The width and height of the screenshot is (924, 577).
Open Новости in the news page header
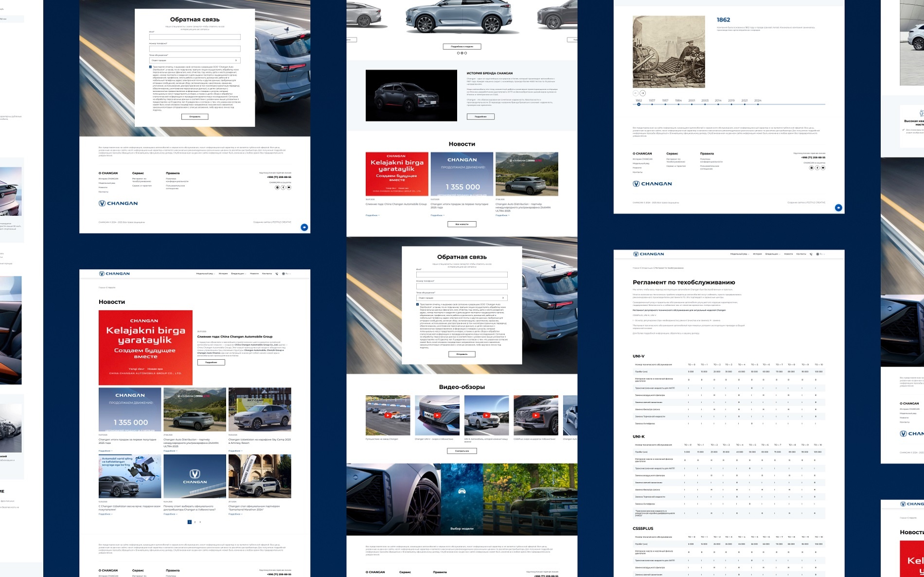pyautogui.click(x=254, y=274)
